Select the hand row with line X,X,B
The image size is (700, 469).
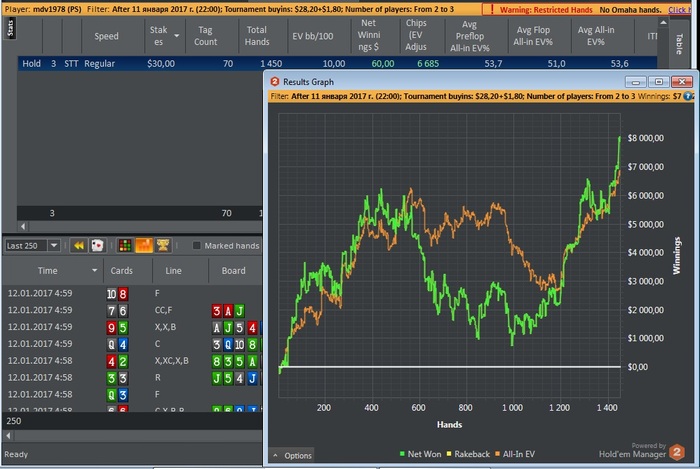click(133, 327)
